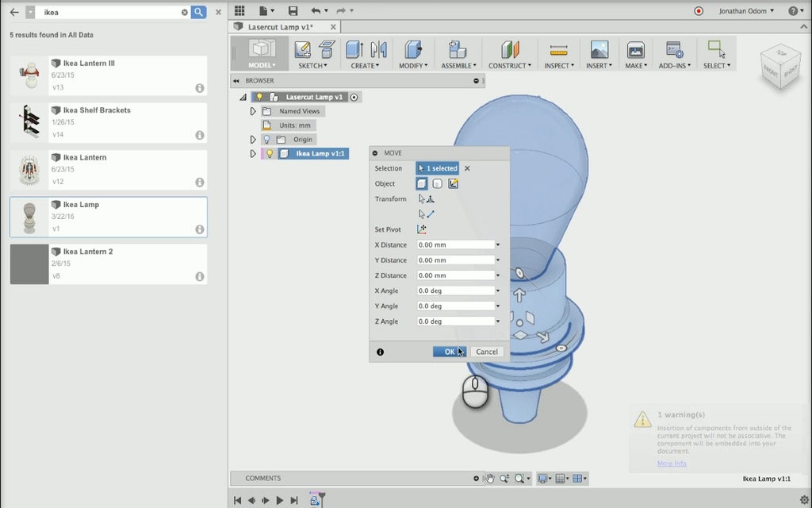Click the Z Angle input field
Viewport: 812px width, 508px height.
455,321
